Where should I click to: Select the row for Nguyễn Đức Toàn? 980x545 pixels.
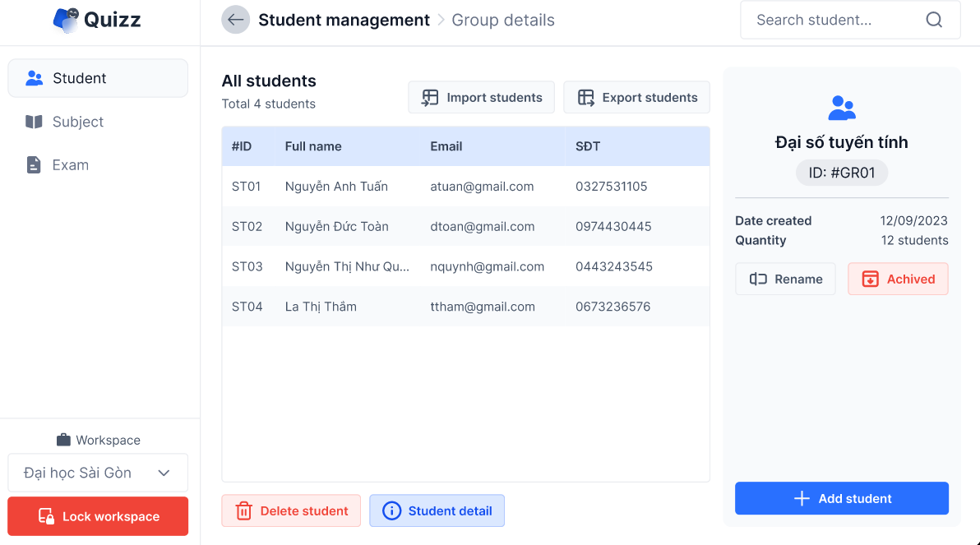(x=465, y=226)
